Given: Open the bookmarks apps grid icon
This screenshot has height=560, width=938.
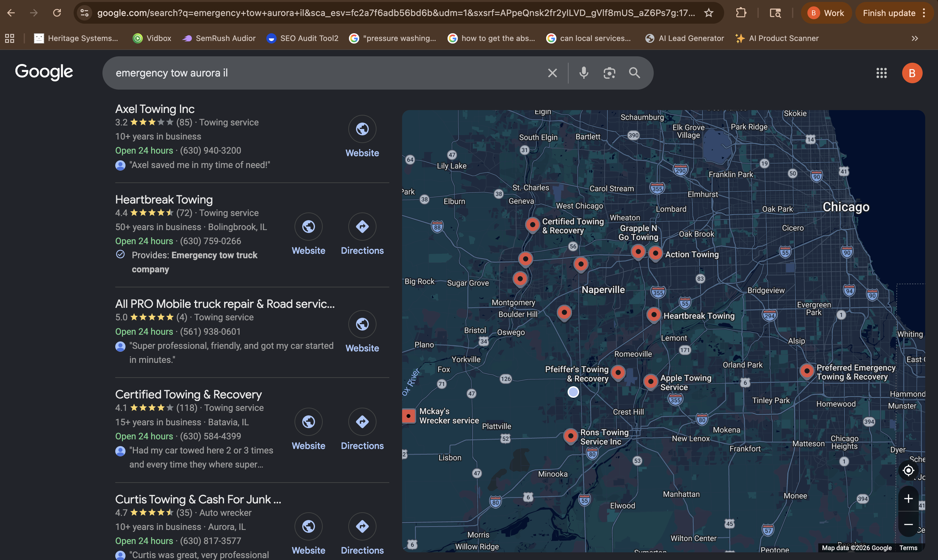Looking at the screenshot, I should point(10,38).
